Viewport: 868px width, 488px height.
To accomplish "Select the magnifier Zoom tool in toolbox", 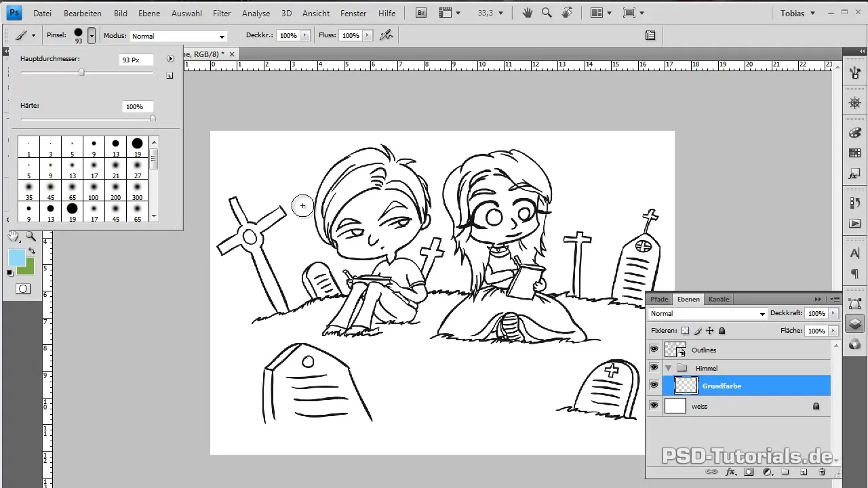I will (31, 236).
